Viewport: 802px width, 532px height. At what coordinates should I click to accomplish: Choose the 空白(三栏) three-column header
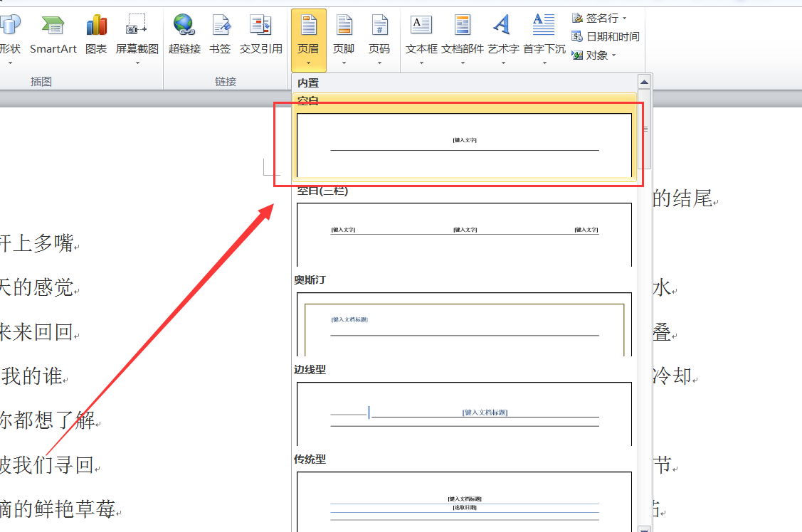click(464, 234)
